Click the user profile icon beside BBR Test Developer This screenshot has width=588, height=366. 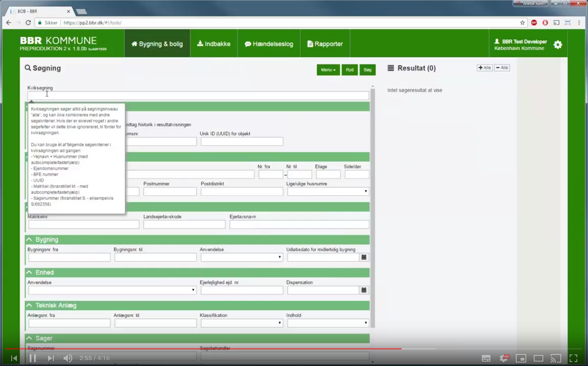tap(497, 42)
